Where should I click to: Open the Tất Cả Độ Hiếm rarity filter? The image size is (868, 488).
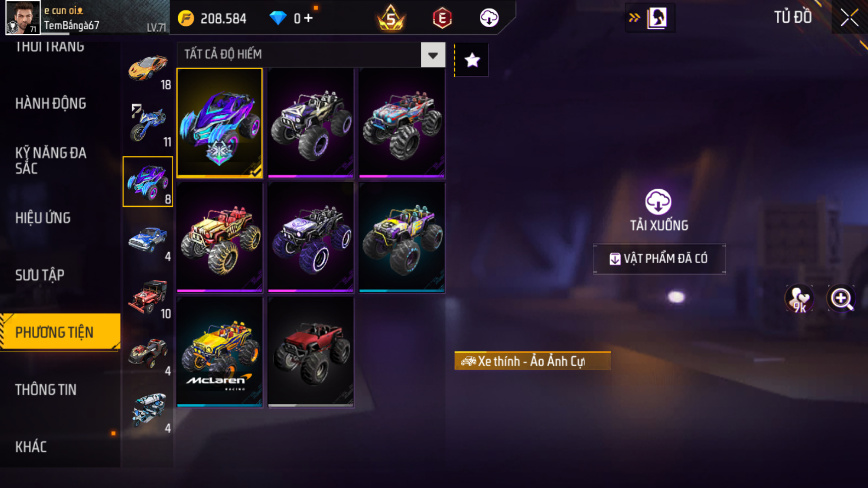tap(311, 54)
